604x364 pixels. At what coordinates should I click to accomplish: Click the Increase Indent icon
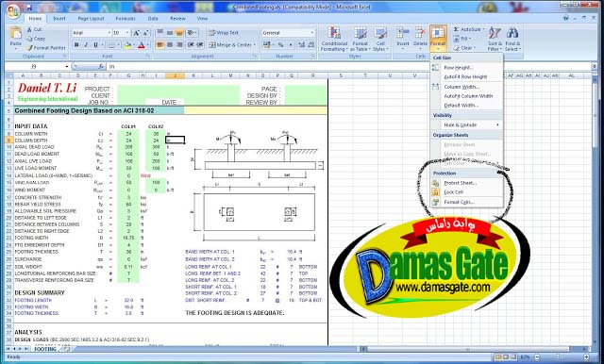[x=200, y=45]
